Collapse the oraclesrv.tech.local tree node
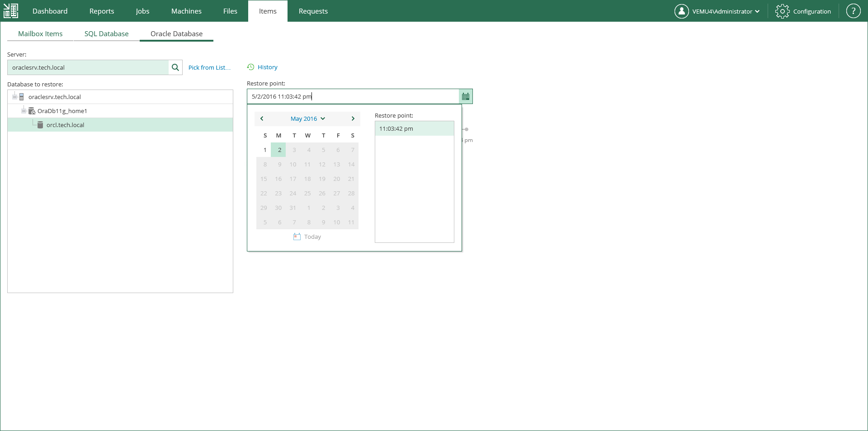 pyautogui.click(x=15, y=97)
